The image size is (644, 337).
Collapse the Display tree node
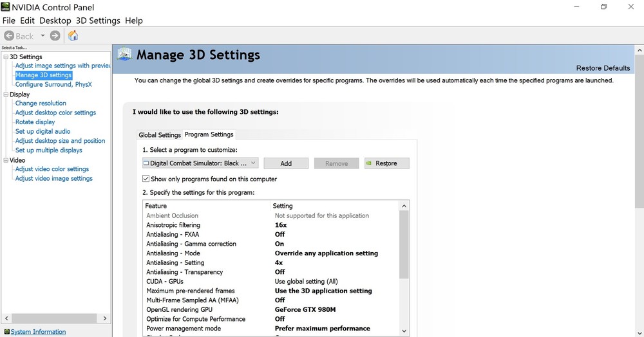[6, 95]
